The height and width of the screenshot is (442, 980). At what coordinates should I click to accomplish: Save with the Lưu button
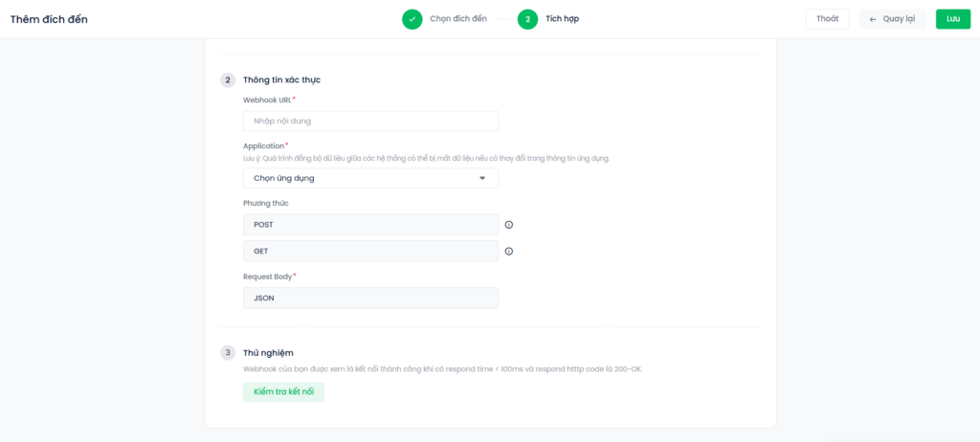953,19
